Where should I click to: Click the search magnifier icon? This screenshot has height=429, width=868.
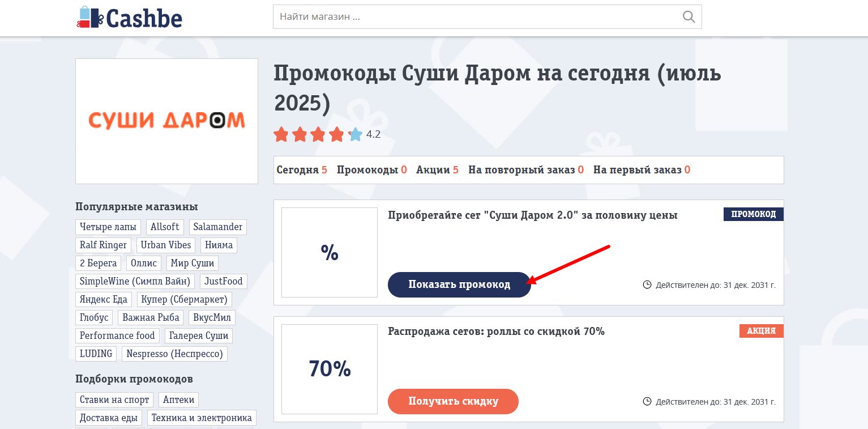pos(689,17)
